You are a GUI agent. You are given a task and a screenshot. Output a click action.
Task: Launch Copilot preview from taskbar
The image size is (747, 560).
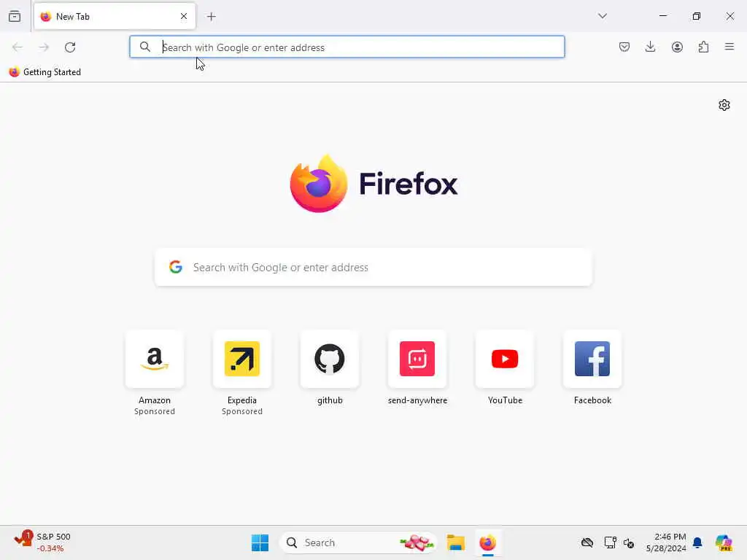pyautogui.click(x=724, y=542)
